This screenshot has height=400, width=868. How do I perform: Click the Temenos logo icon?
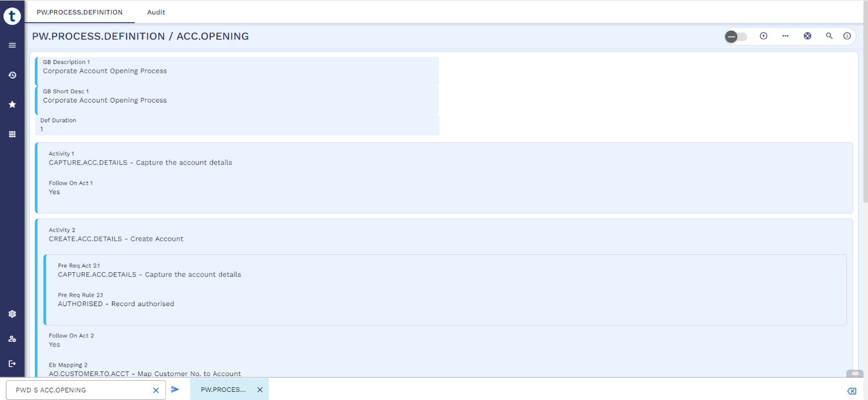coord(12,16)
